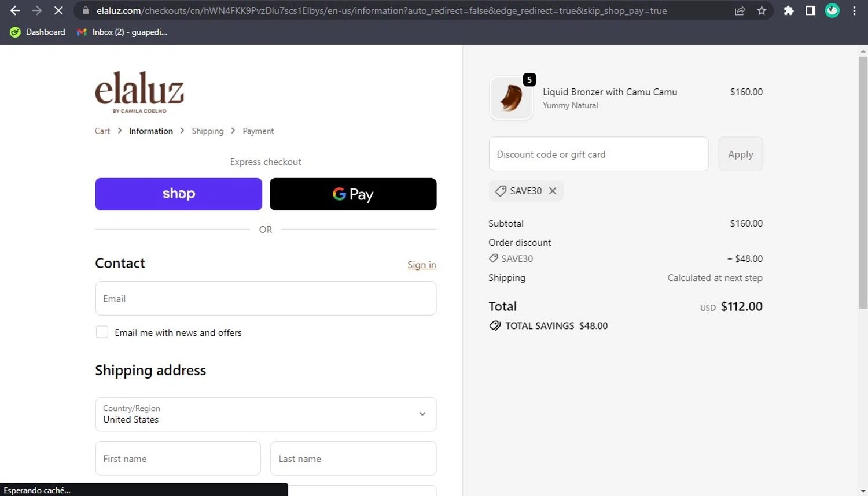The image size is (868, 496).
Task: Click the SAVE30 tag icon chip
Action: coord(501,191)
